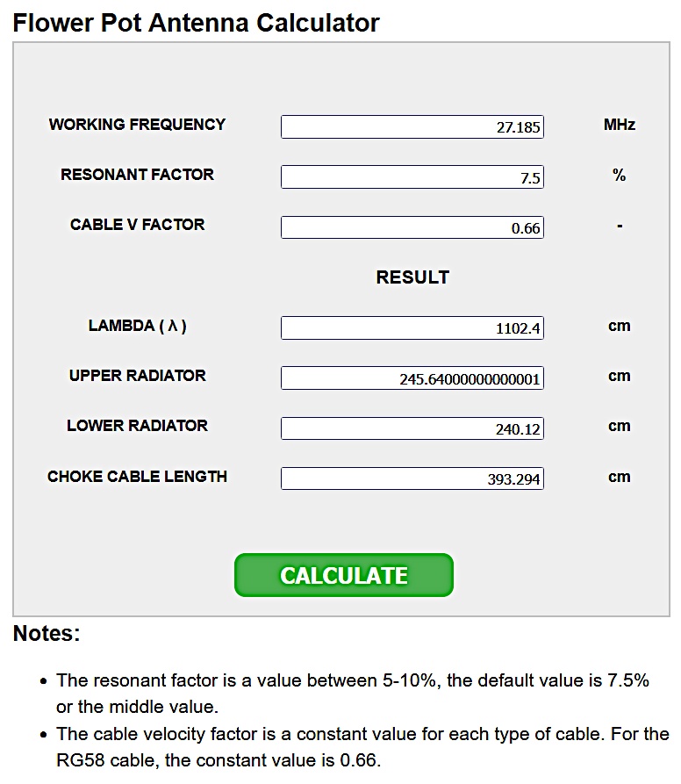This screenshot has height=784, width=681.
Task: Click the MHz unit label
Action: (x=619, y=125)
